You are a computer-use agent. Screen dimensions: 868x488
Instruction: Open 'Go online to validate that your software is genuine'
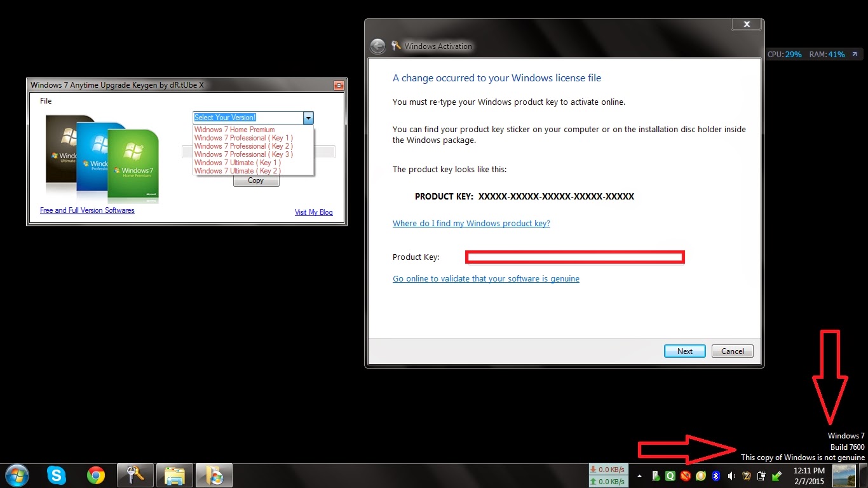click(x=486, y=278)
